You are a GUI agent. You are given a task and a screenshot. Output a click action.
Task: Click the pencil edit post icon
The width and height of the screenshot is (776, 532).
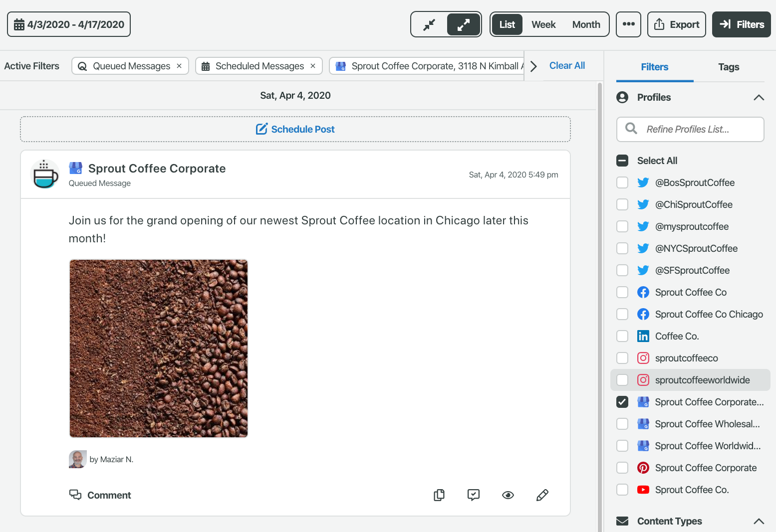pos(542,495)
